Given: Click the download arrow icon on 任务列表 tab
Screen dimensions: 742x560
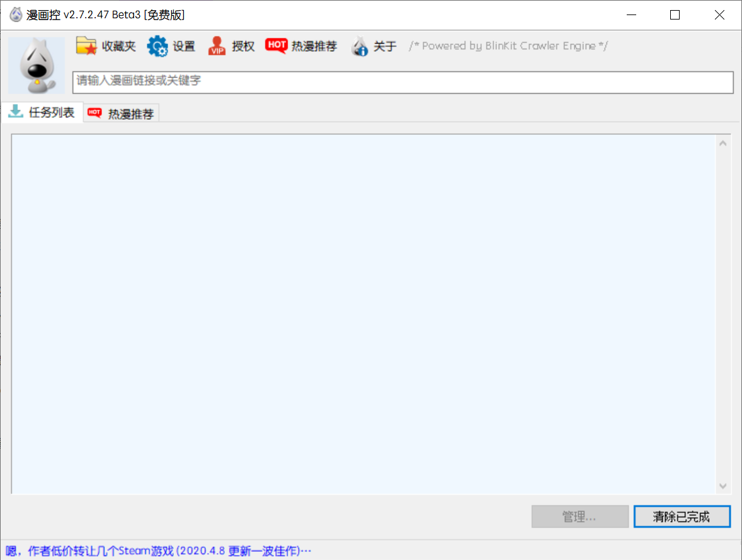Looking at the screenshot, I should click(15, 111).
